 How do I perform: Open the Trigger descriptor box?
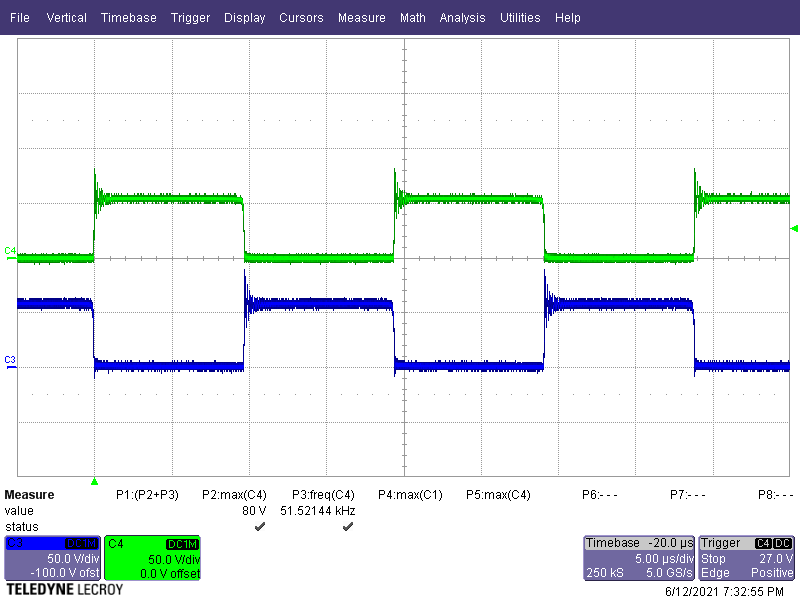click(746, 558)
